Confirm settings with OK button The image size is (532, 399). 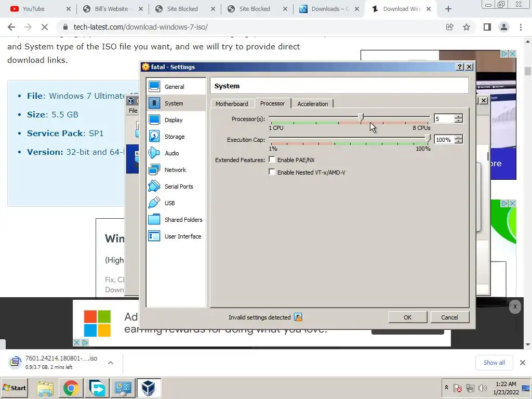click(407, 317)
